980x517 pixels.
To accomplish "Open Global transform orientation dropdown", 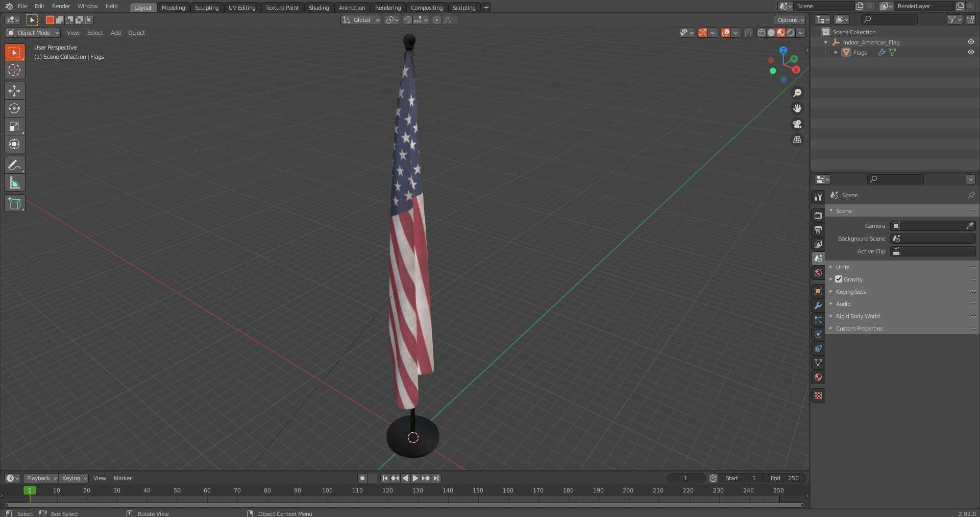I will [x=361, y=20].
